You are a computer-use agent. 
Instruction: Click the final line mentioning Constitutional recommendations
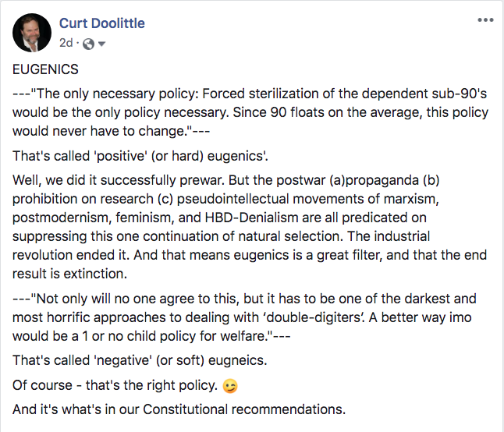tap(179, 409)
